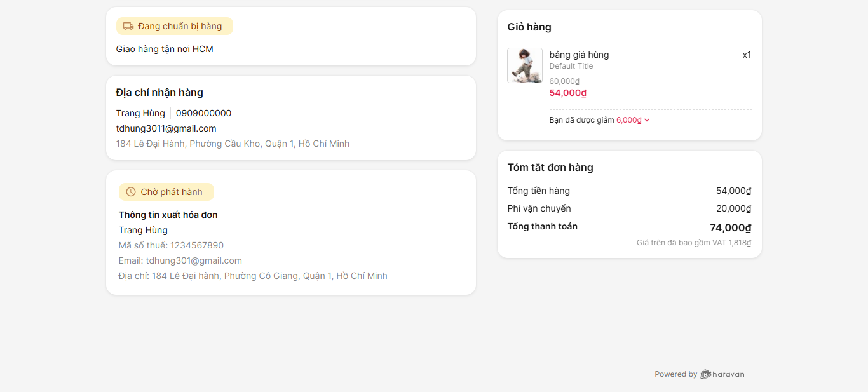Click the Haravan logo in footer
The image size is (868, 392).
tap(722, 374)
